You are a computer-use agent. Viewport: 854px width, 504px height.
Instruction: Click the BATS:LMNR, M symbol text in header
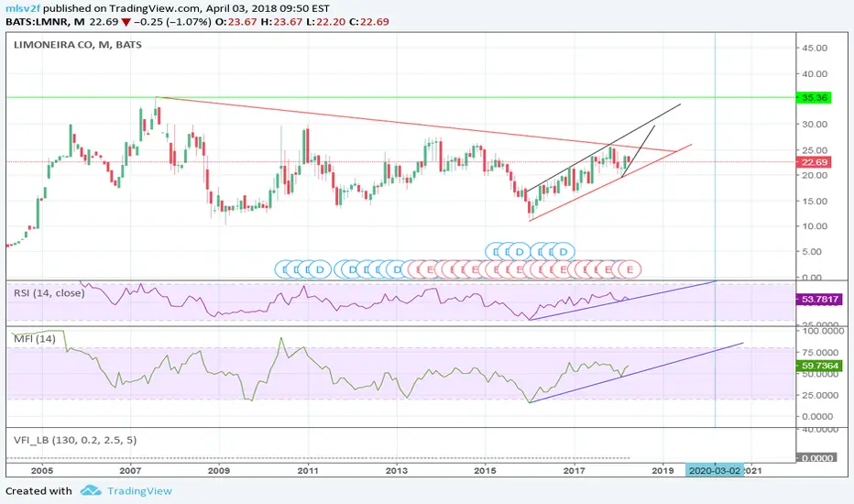(x=45, y=22)
